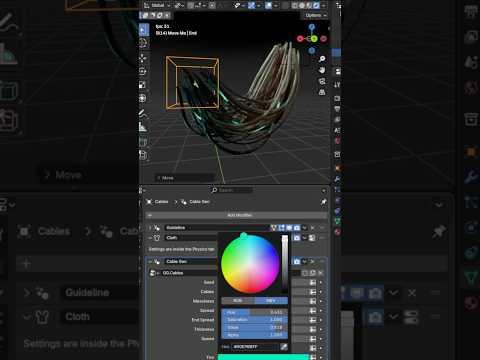The height and width of the screenshot is (360, 480).
Task: Open the pivot point dropdown
Action: (179, 5)
